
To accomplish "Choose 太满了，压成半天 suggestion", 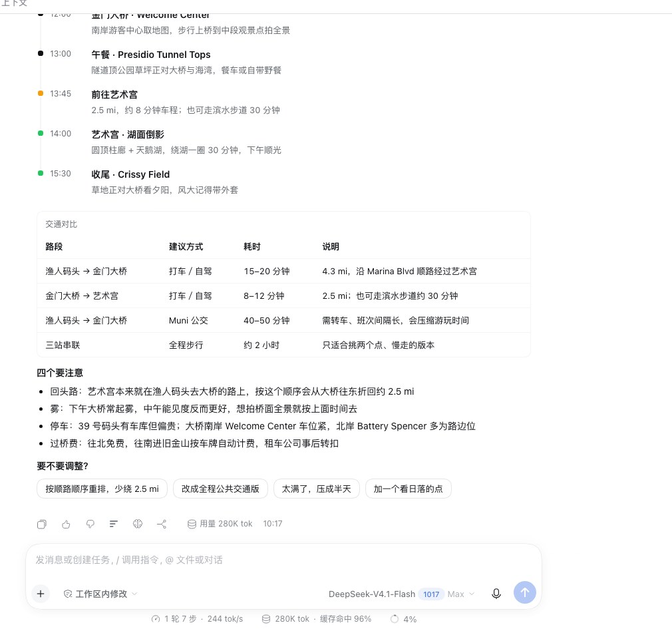I will click(x=316, y=489).
